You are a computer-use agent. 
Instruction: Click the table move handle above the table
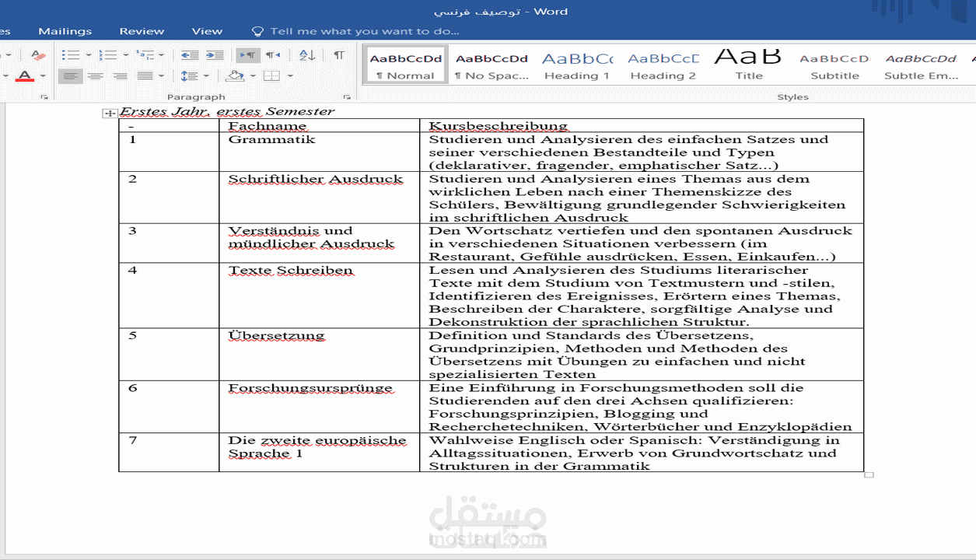[x=109, y=114]
